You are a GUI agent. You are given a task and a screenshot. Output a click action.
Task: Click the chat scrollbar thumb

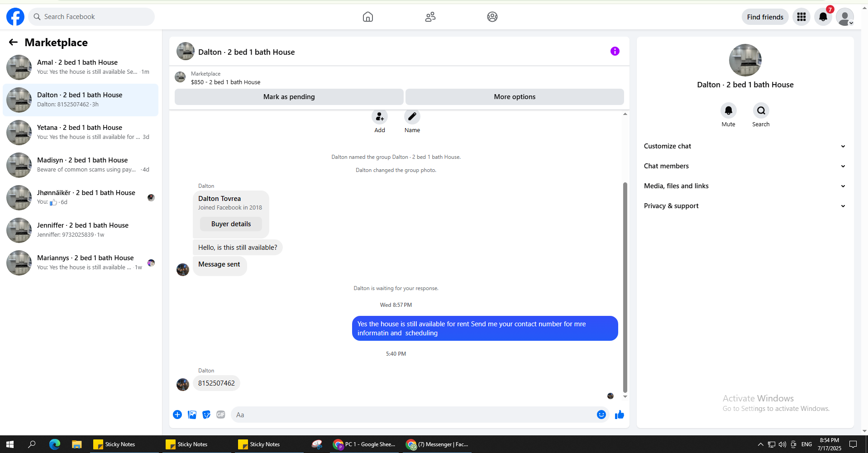click(x=625, y=287)
